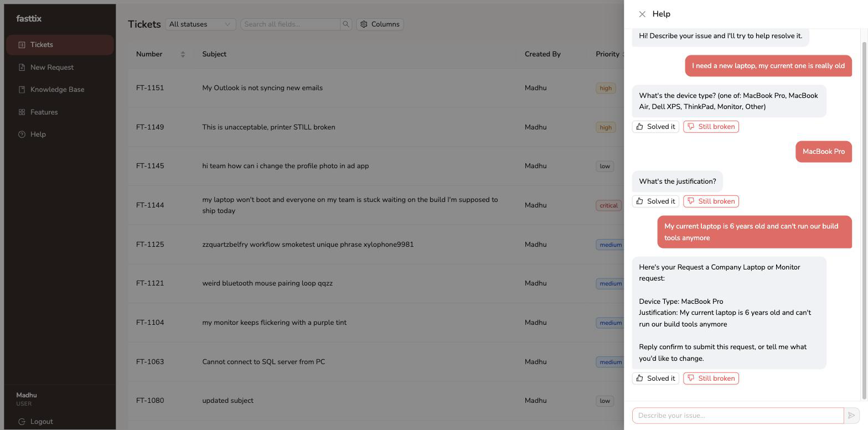Open weird bluetooth mouse pairing ticket
The height and width of the screenshot is (430, 868).
click(267, 283)
